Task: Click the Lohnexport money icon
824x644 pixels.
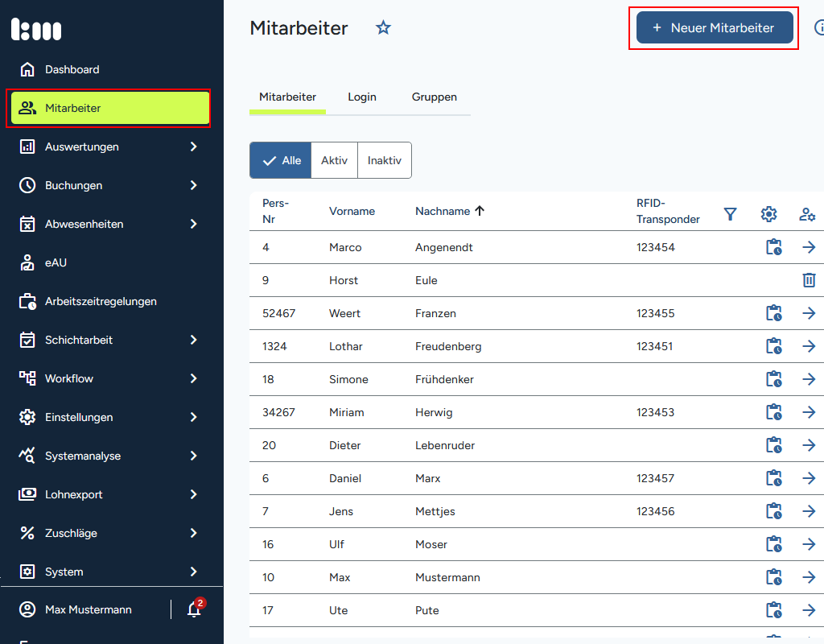Action: click(x=27, y=494)
